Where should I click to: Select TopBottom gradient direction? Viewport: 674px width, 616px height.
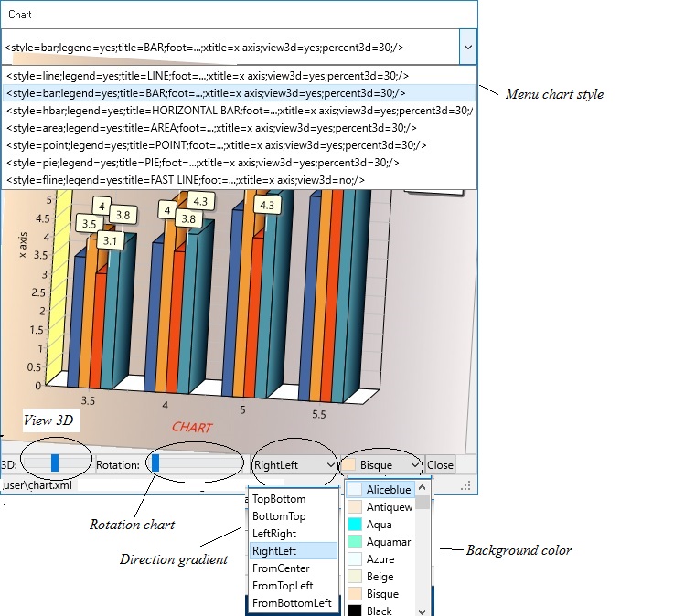(279, 499)
